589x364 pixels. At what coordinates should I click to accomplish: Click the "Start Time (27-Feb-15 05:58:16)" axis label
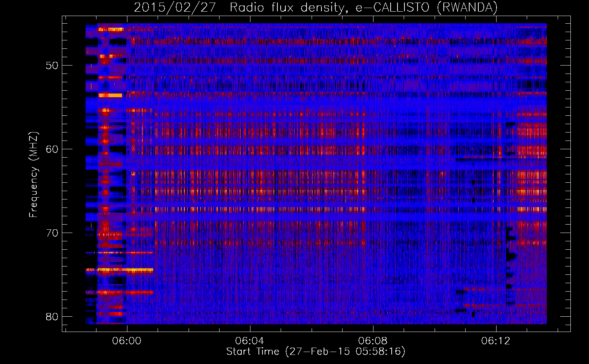[316, 352]
